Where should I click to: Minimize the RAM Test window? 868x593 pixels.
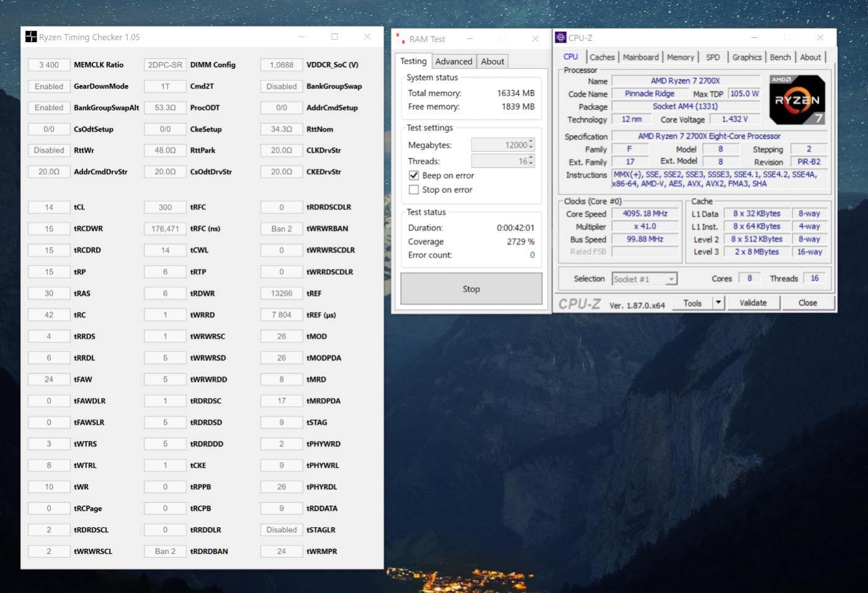click(470, 38)
